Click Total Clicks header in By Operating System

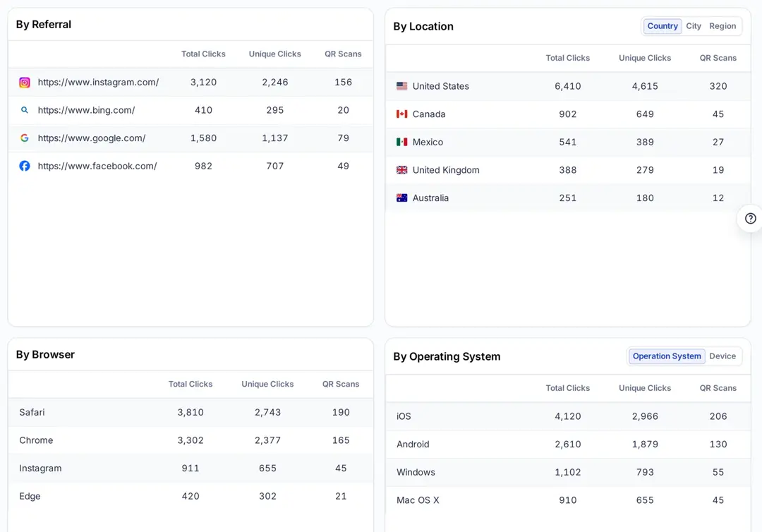coord(567,388)
